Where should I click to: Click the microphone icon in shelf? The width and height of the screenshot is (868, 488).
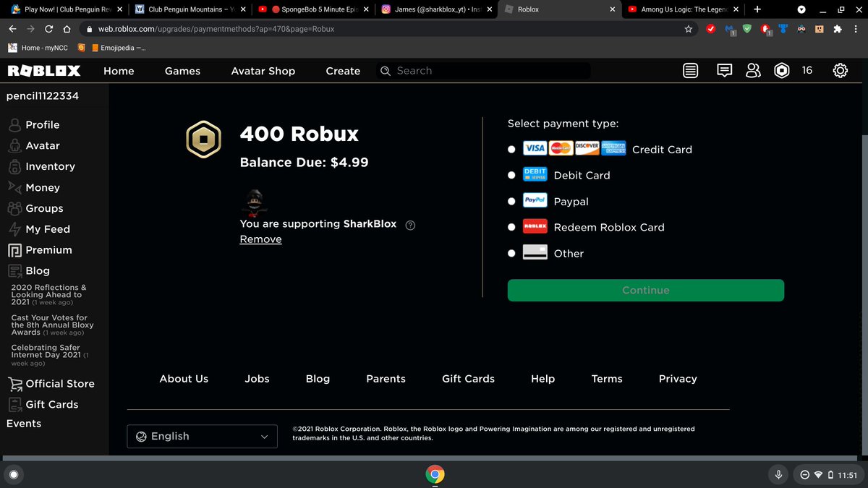[x=778, y=474]
